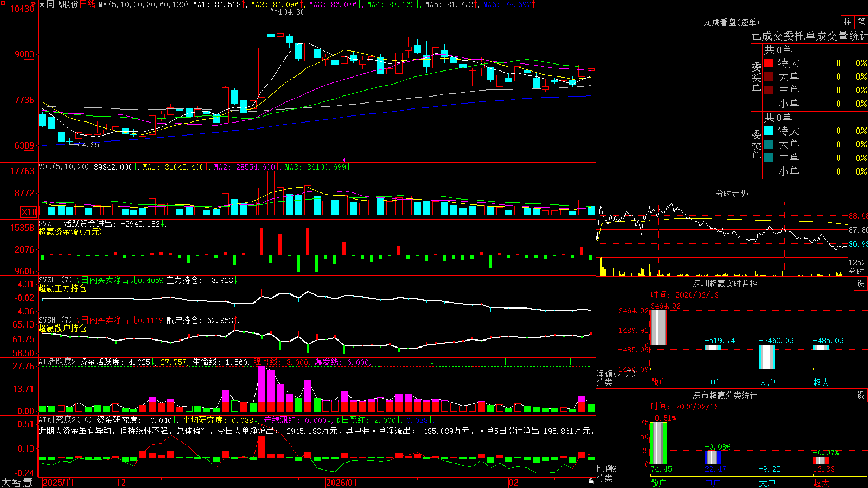This screenshot has width=868, height=488.
Task: Click the -2460.09 value above the 大户 bar
Action: point(776,341)
